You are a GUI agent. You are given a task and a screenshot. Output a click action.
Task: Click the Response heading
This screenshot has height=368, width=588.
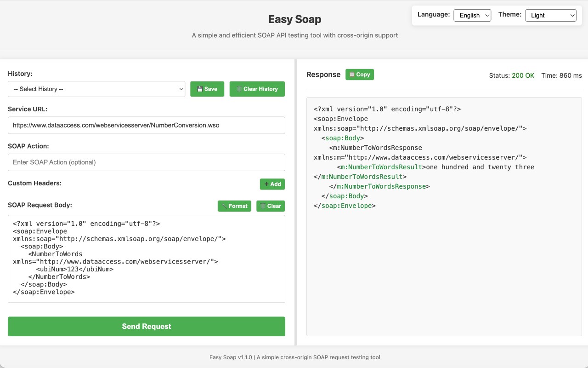click(323, 75)
